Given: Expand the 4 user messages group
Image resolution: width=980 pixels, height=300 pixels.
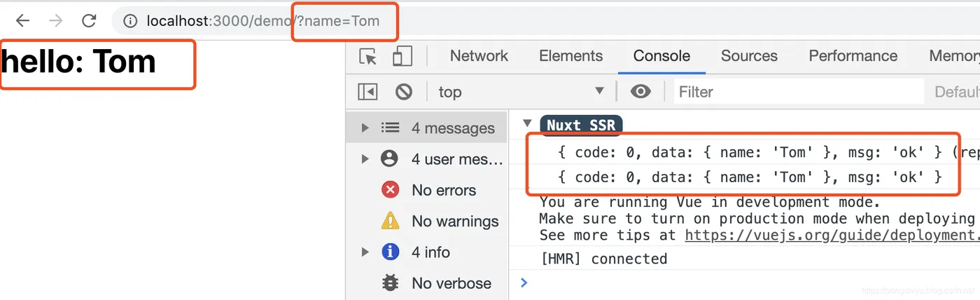Looking at the screenshot, I should pyautogui.click(x=365, y=159).
